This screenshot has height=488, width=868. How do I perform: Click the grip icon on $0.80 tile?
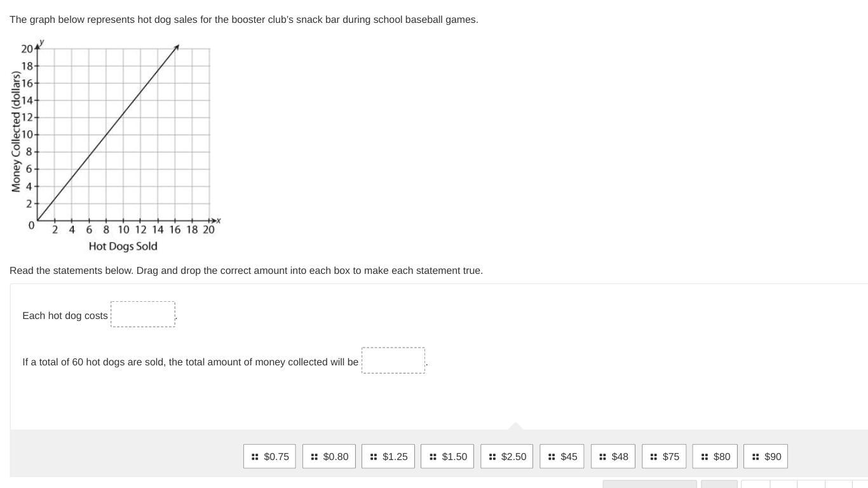click(x=314, y=457)
